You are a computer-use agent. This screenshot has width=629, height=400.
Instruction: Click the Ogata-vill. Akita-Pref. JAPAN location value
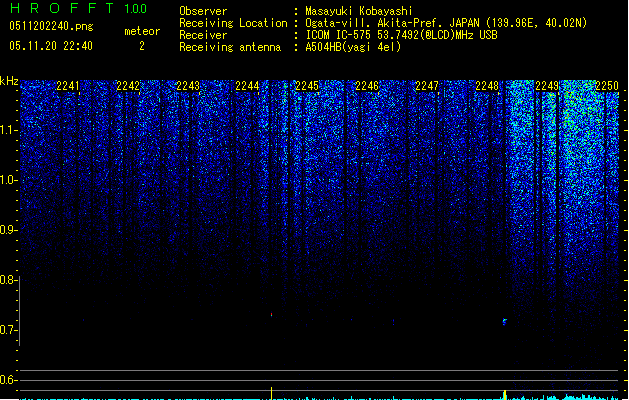[446, 23]
